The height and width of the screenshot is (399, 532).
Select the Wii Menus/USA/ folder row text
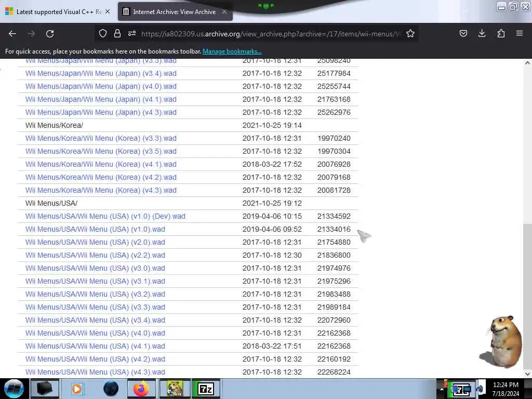pos(51,203)
